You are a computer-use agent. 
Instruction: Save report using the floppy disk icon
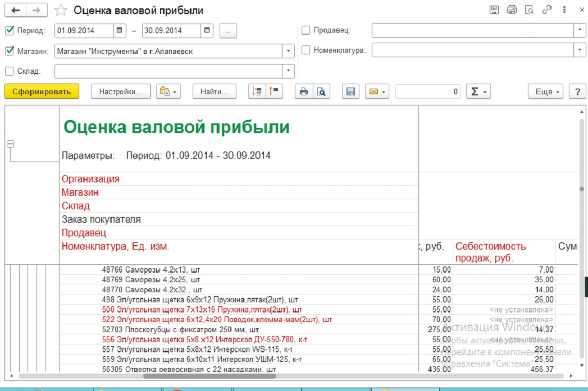point(351,91)
